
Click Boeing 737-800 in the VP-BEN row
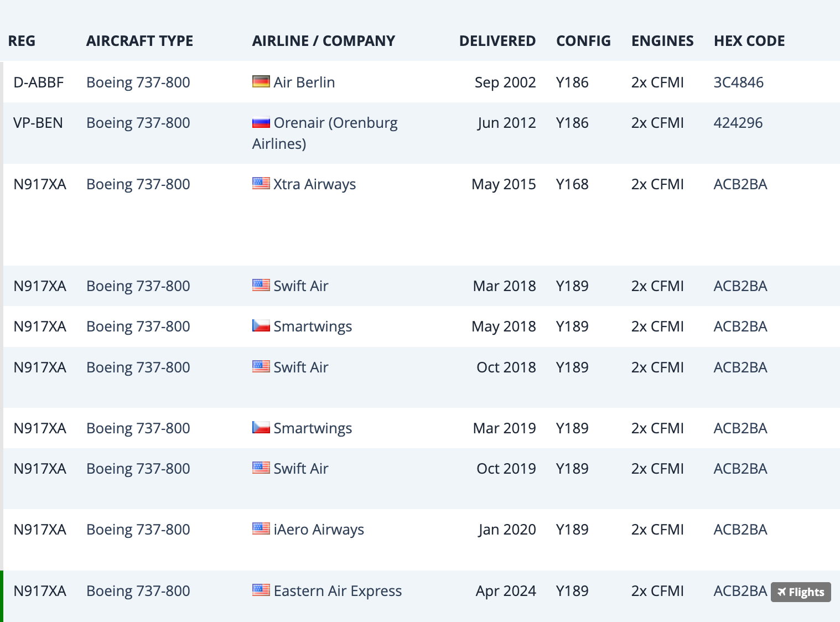click(138, 123)
